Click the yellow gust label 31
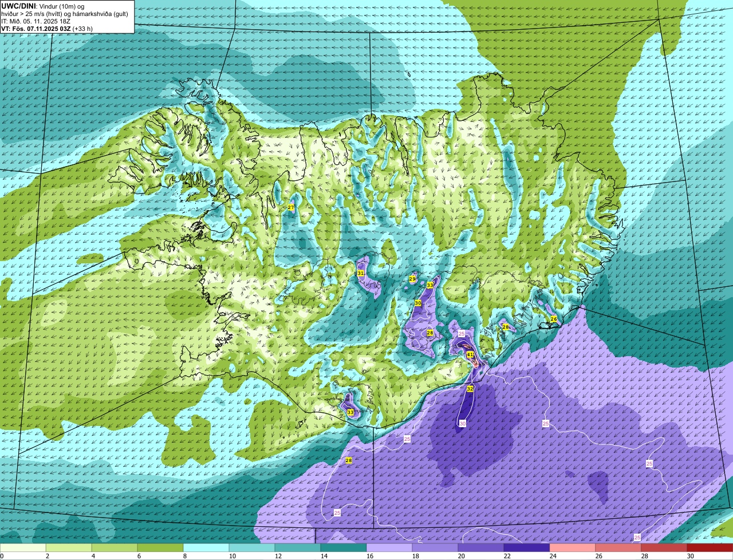The image size is (733, 560). click(361, 273)
